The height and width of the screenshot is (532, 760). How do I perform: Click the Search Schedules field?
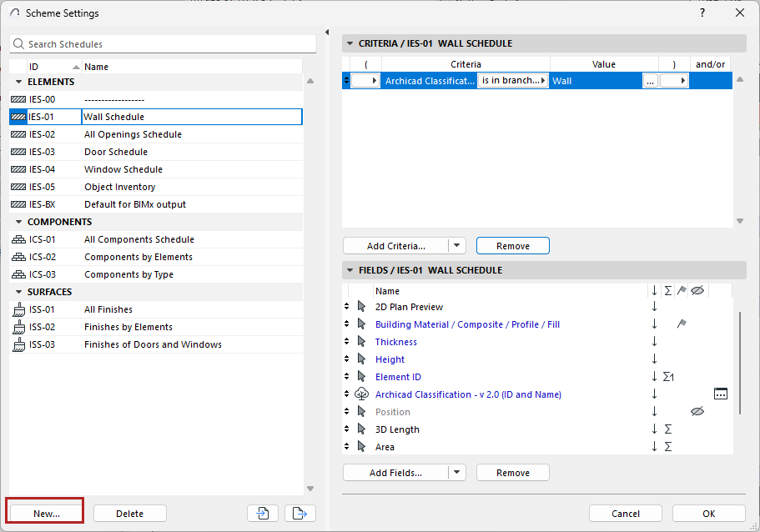click(x=163, y=44)
